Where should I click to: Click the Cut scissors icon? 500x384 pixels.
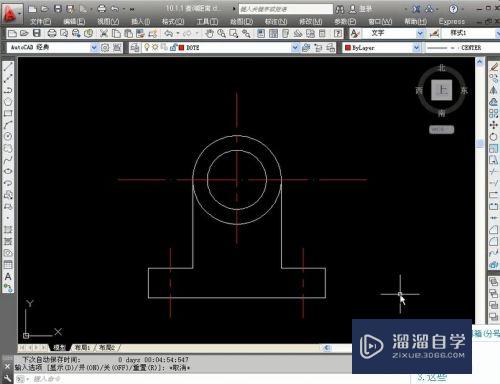104,33
